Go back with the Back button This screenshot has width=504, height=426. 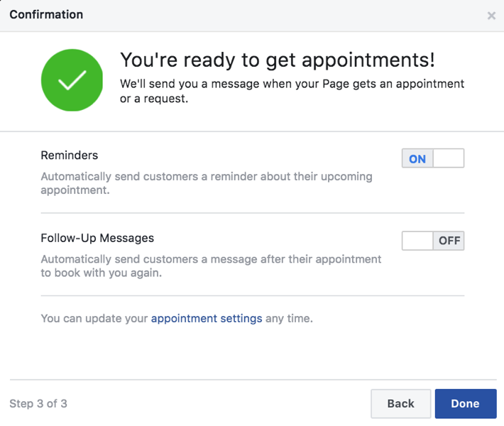coord(400,403)
